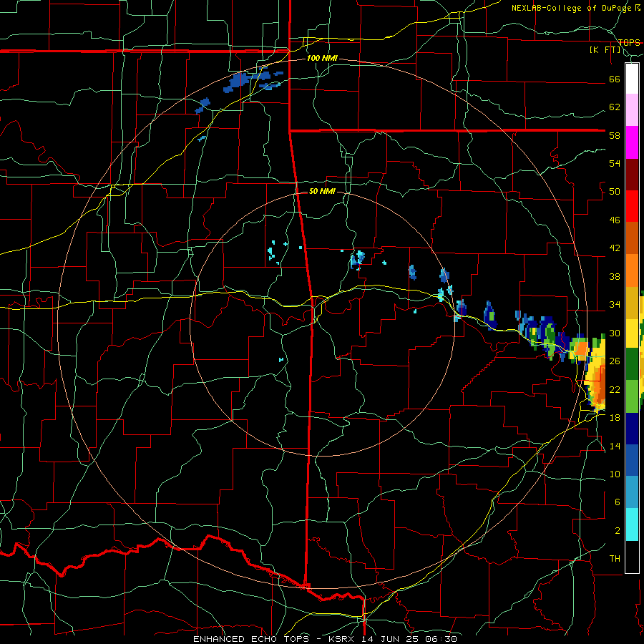The image size is (644, 644).
Task: Click the legend value 34
Action: [x=615, y=305]
